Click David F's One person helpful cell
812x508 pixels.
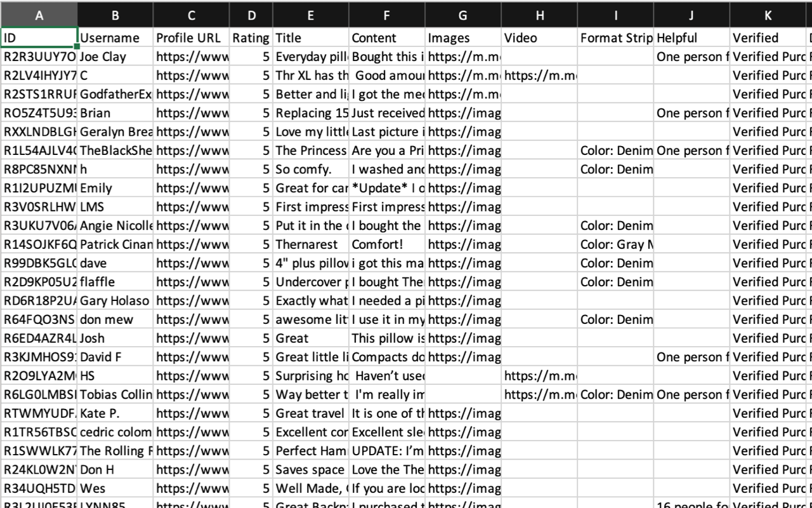(x=692, y=357)
